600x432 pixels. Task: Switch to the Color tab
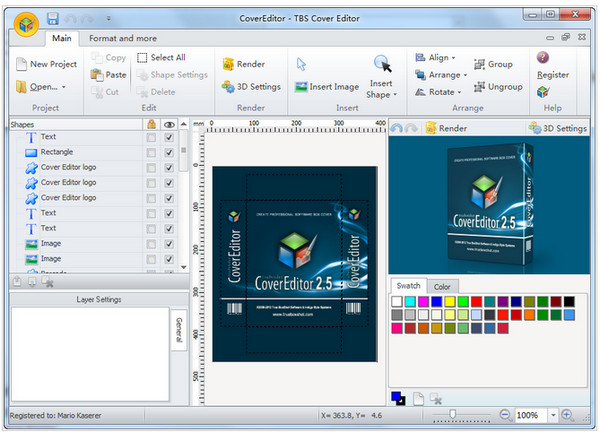tap(441, 286)
